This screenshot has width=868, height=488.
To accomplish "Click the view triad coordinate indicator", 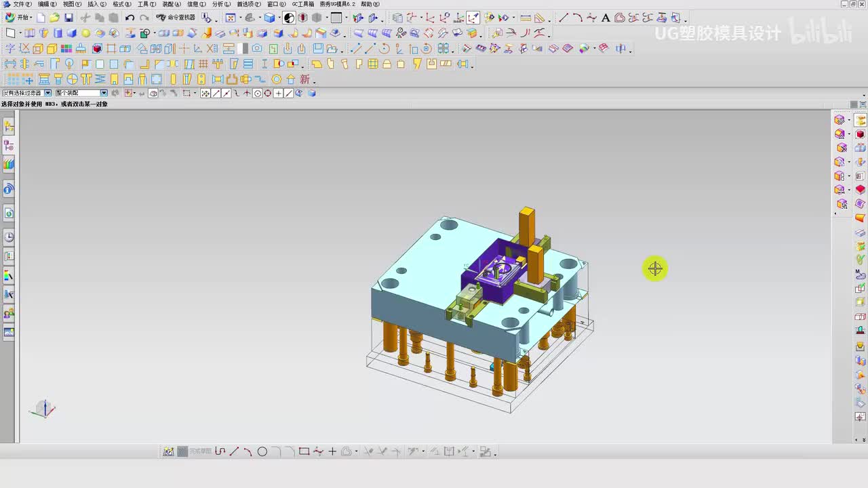I will point(43,409).
